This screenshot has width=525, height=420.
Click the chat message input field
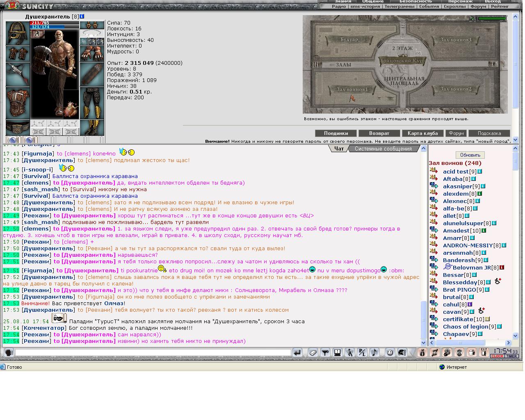click(x=153, y=352)
